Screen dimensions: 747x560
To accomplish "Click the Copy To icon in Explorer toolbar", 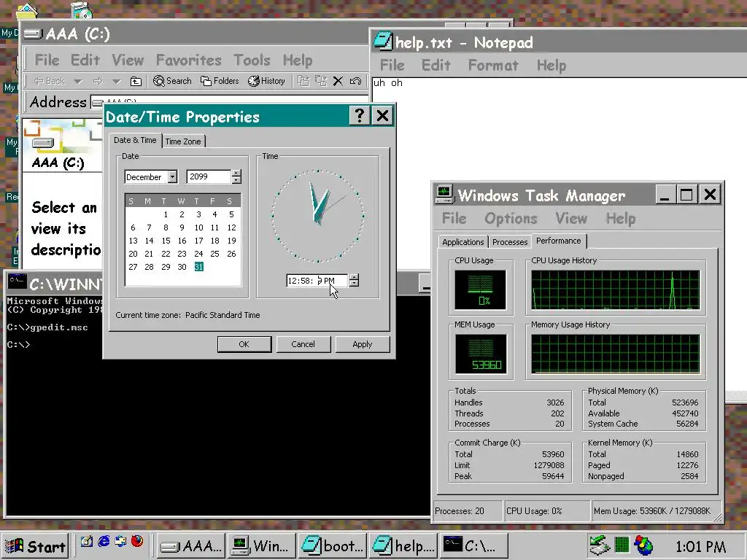I will tap(321, 81).
